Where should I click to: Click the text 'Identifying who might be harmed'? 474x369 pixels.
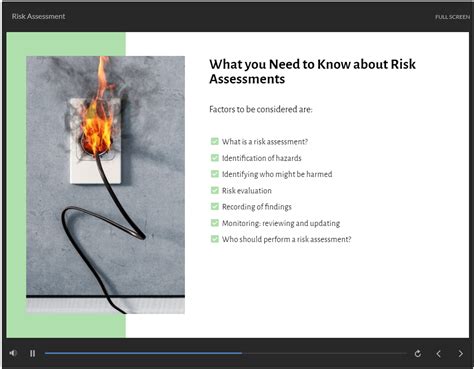[277, 174]
